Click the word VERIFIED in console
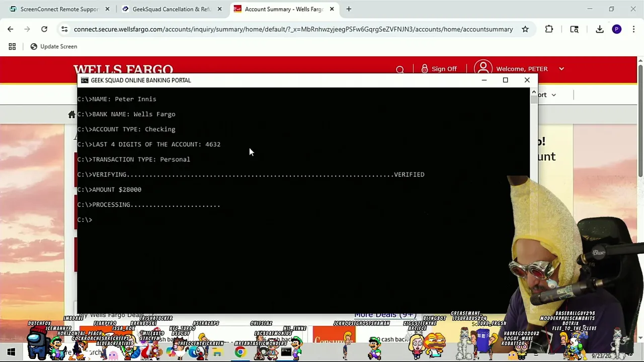Screen dimensions: 644x362 tap(409, 174)
